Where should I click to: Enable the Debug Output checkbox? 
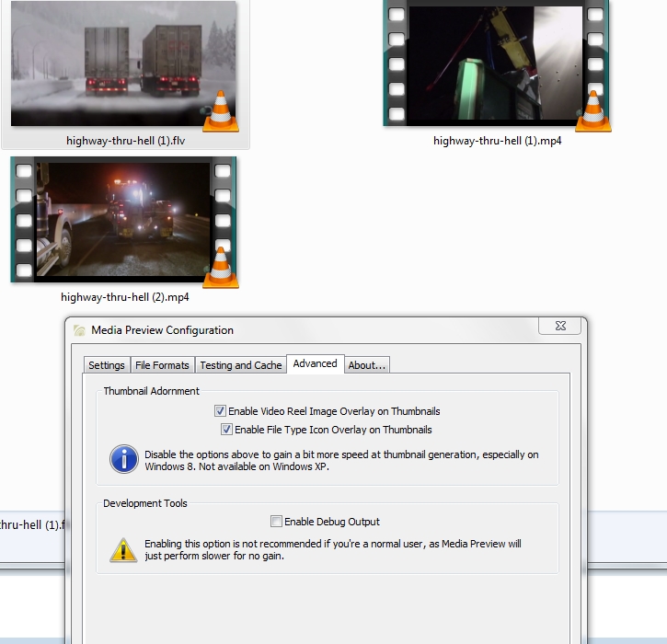277,522
